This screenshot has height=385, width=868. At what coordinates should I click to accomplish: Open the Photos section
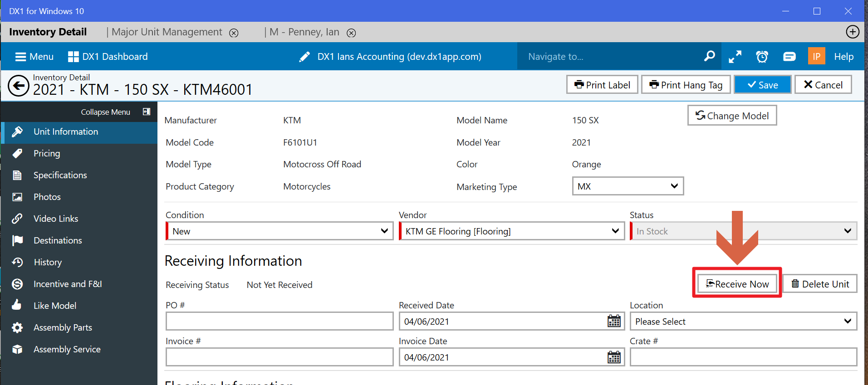click(x=79, y=197)
